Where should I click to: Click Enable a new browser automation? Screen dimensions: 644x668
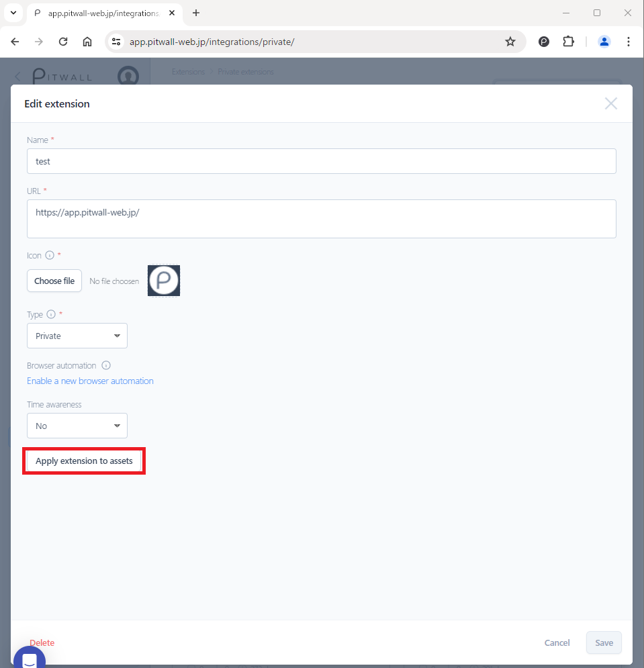pyautogui.click(x=90, y=381)
